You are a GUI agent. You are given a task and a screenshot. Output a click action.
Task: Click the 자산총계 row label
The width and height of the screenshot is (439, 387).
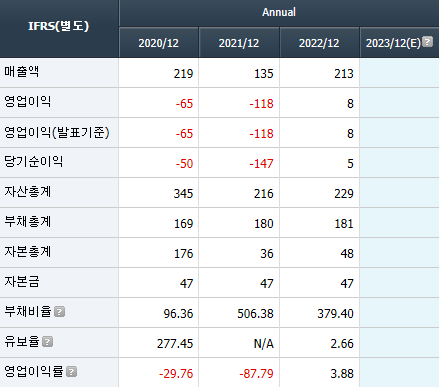click(x=28, y=192)
